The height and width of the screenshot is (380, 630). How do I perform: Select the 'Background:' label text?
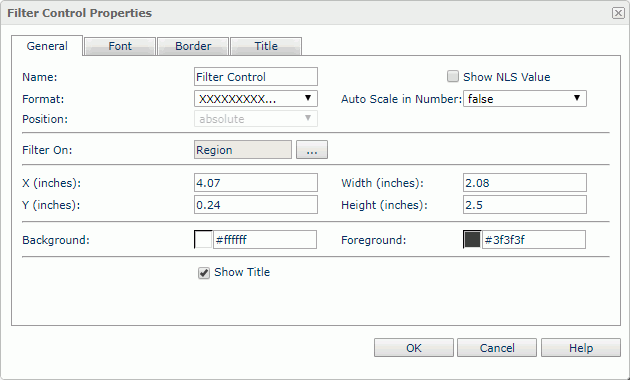(x=56, y=240)
